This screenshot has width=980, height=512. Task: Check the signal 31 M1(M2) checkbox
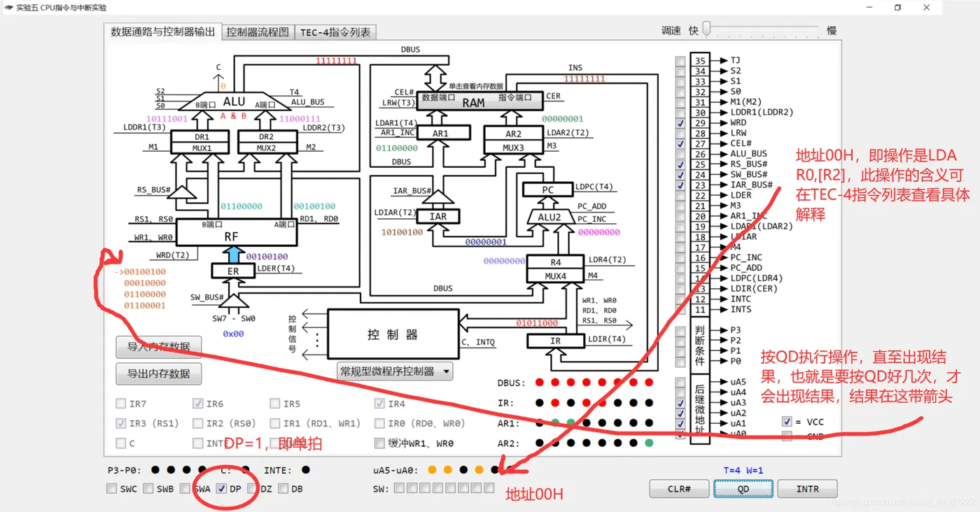coord(680,102)
